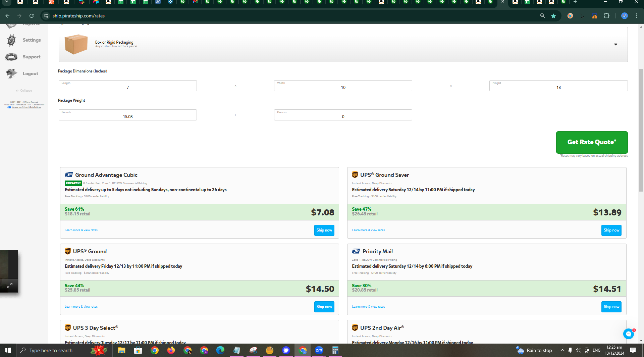Open Learn more for Priority Mail
Viewport: 644px width, 357px height.
click(368, 307)
